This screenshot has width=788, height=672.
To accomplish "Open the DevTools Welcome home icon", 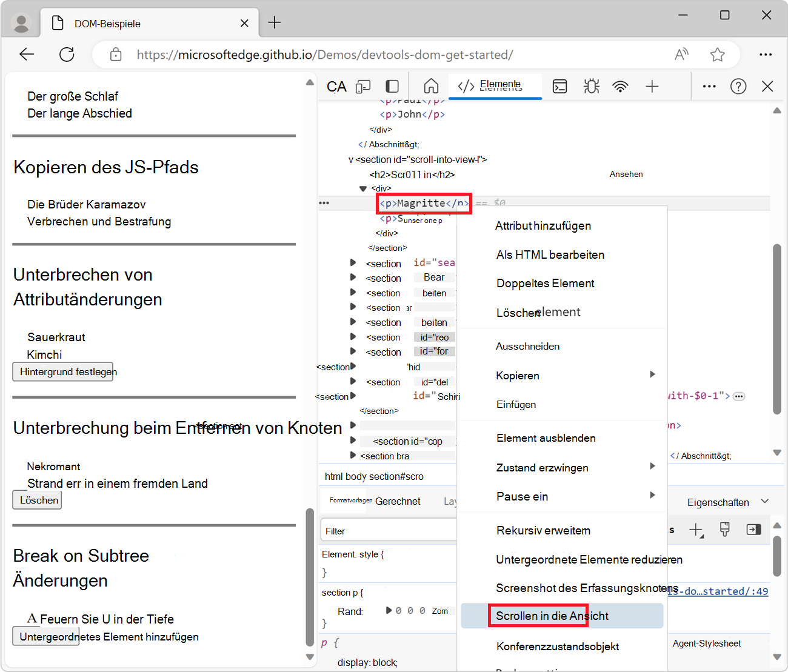I will [x=431, y=86].
